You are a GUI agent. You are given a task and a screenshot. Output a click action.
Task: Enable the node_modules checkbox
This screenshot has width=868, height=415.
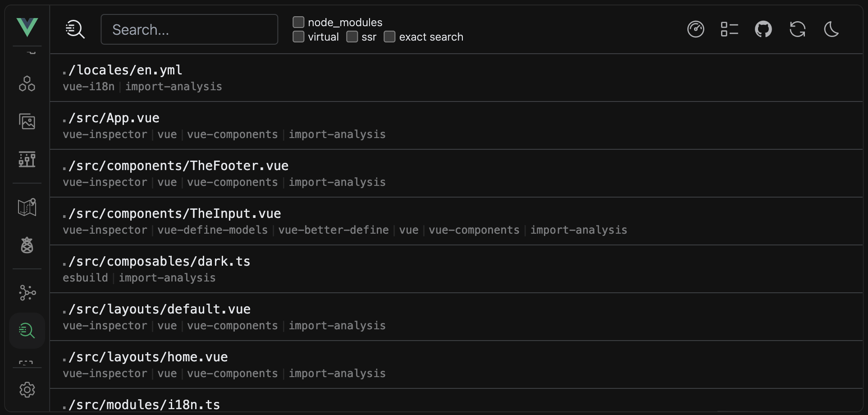[298, 22]
